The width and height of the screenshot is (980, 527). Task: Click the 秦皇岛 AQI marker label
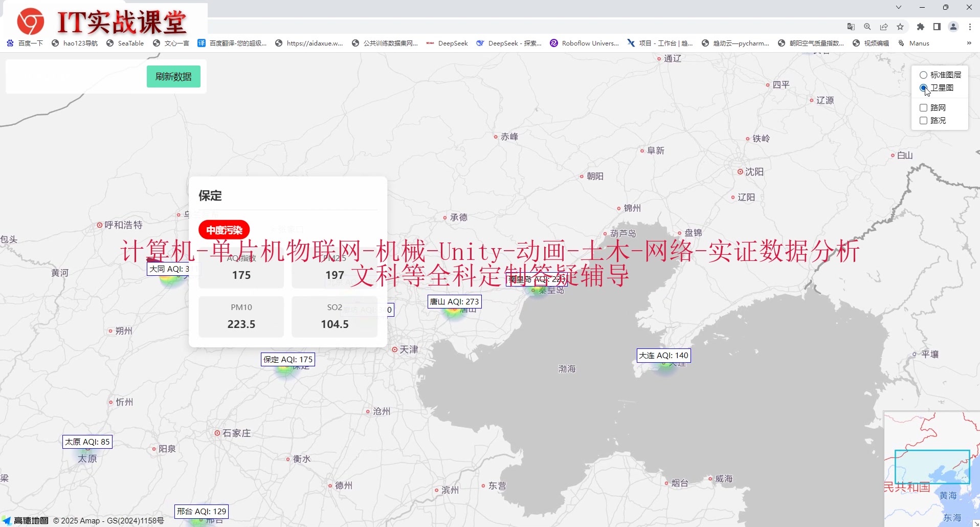tap(537, 279)
